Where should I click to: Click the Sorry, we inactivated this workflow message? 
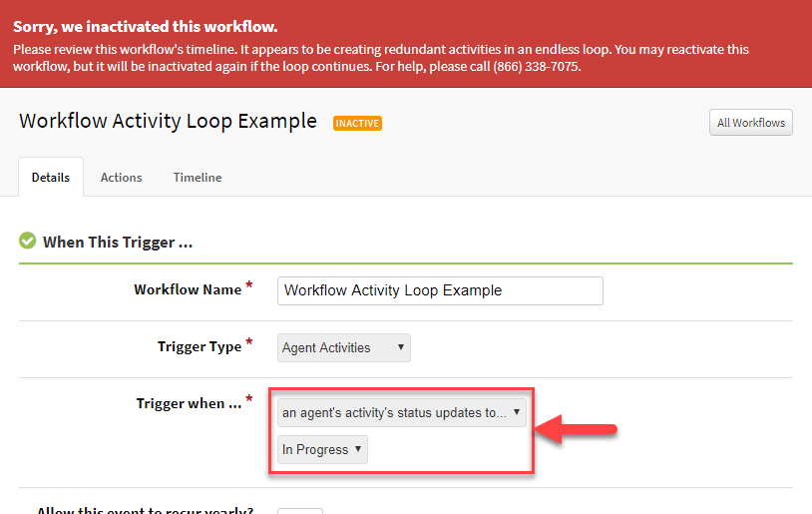click(x=145, y=26)
